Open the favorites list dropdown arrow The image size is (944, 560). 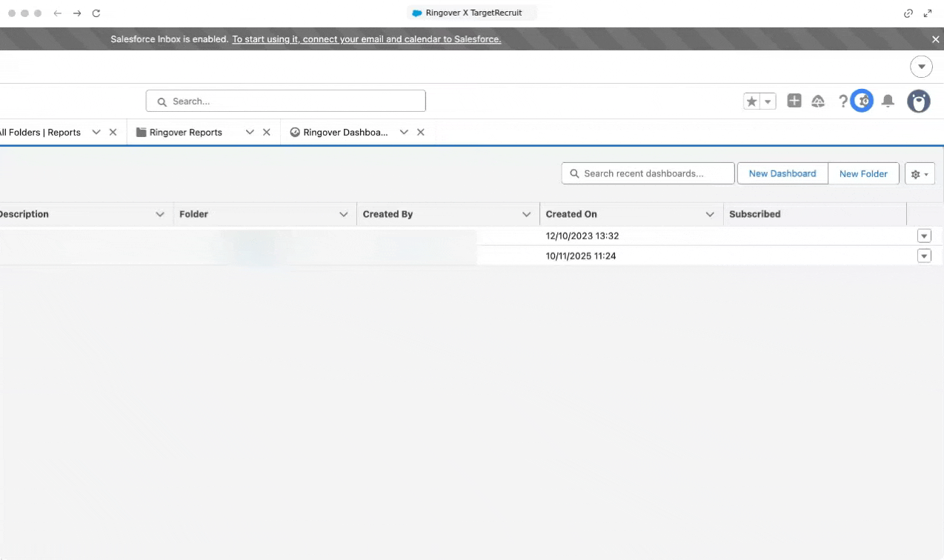[768, 101]
